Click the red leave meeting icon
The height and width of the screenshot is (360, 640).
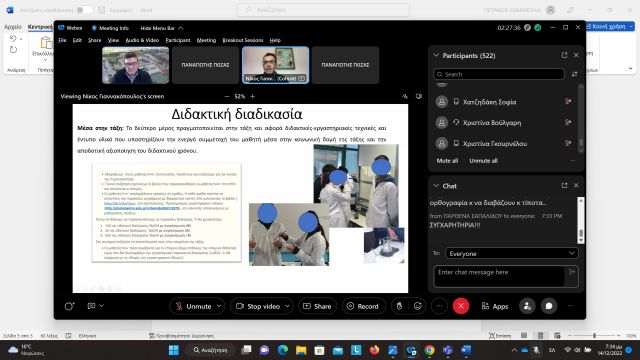tap(461, 306)
